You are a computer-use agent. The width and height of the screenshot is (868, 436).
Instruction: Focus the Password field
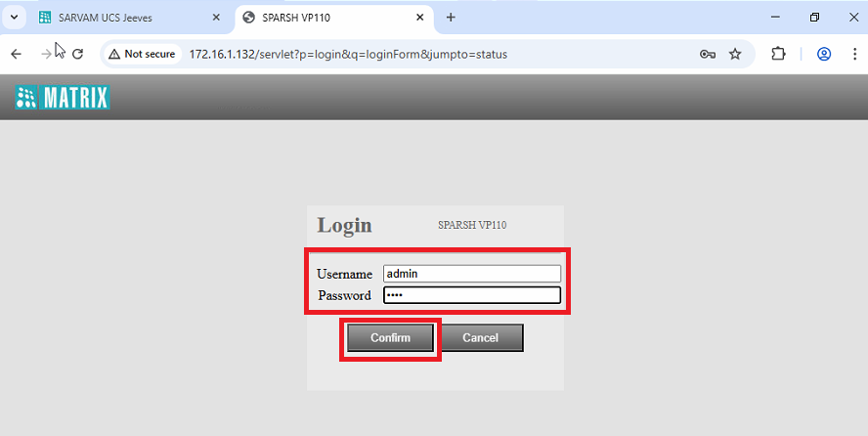point(472,295)
